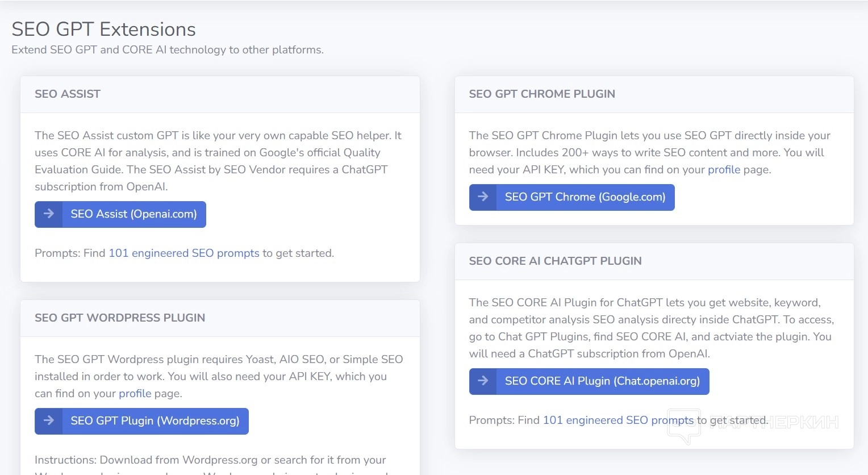Open 101 engineered SEO prompts link in SEO Assist card

[183, 253]
